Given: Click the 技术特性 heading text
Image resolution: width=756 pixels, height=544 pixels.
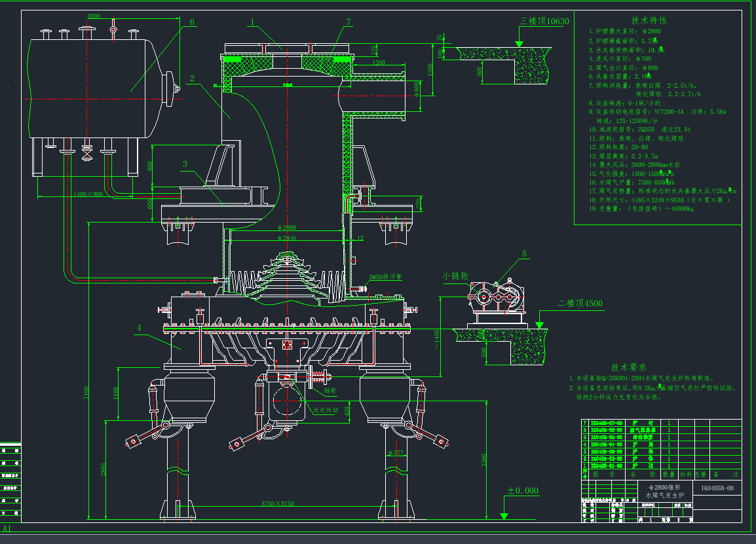Looking at the screenshot, I should click(x=648, y=20).
